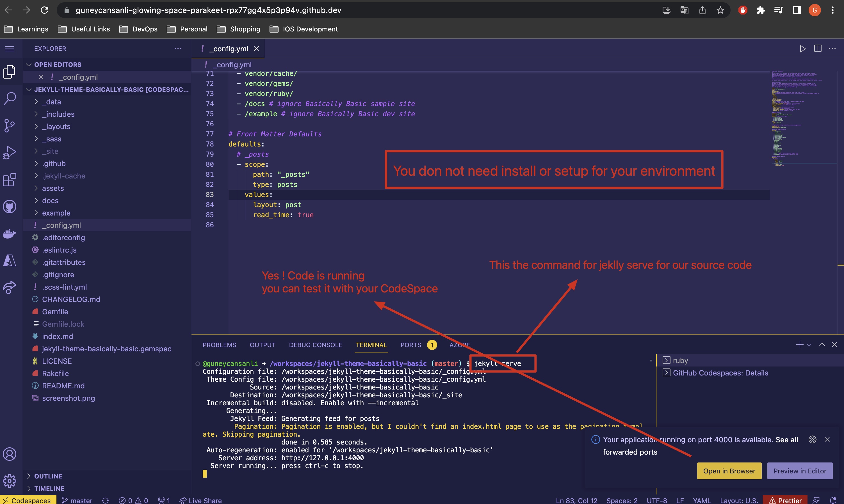Click the Search icon in activity bar
844x504 pixels.
coord(9,98)
